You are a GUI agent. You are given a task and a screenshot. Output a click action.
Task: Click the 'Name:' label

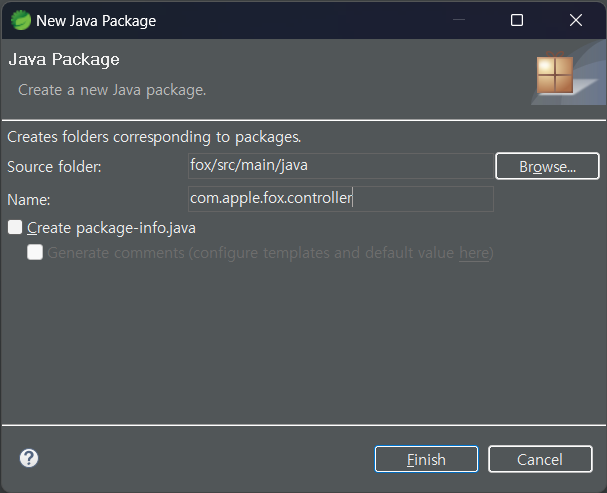[x=29, y=200]
